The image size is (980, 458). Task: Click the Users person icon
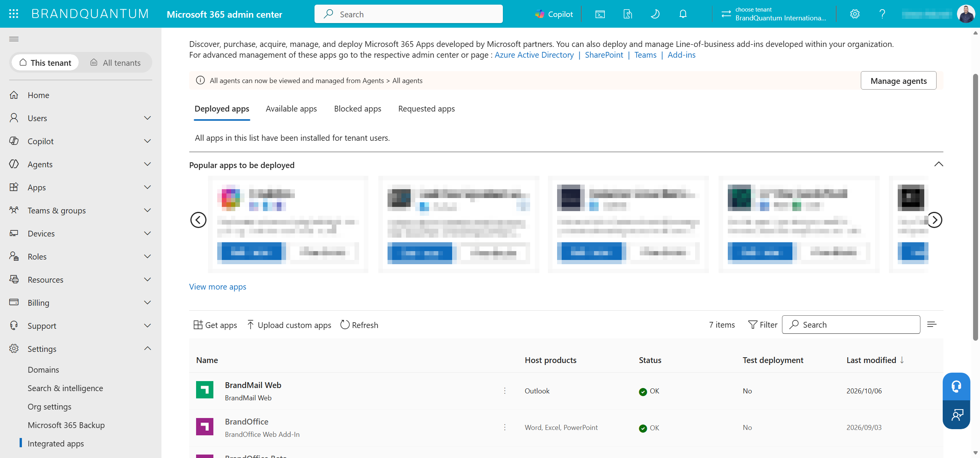tap(14, 118)
